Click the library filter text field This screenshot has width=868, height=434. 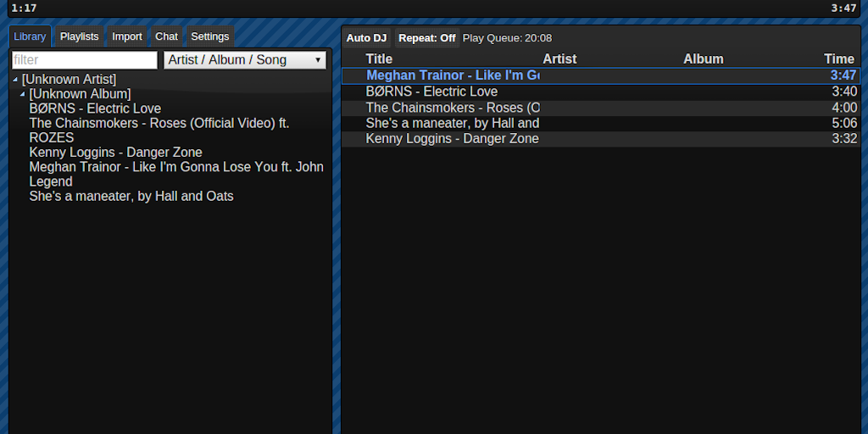(86, 60)
